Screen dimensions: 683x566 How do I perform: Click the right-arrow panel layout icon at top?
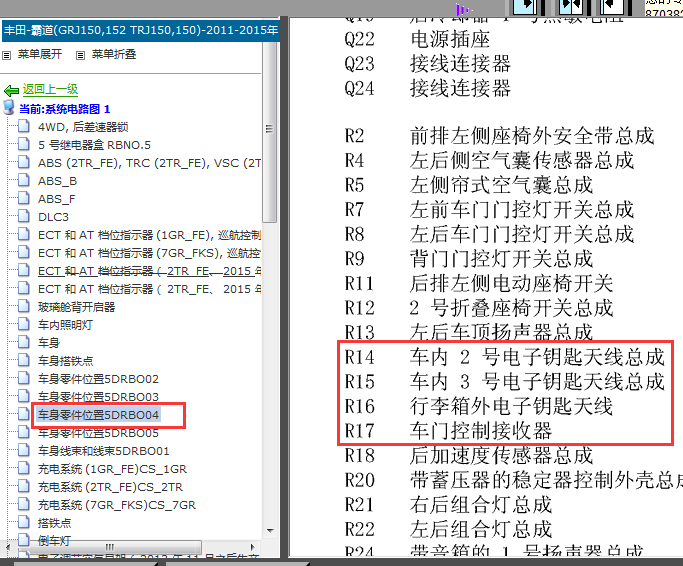pos(524,6)
